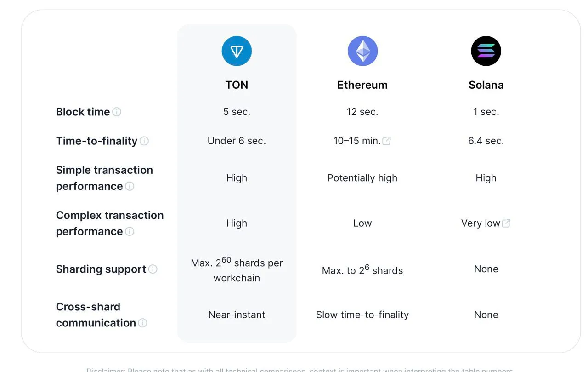Click the Solana logo icon
Viewport: 588px width, 372px height.
click(x=486, y=51)
